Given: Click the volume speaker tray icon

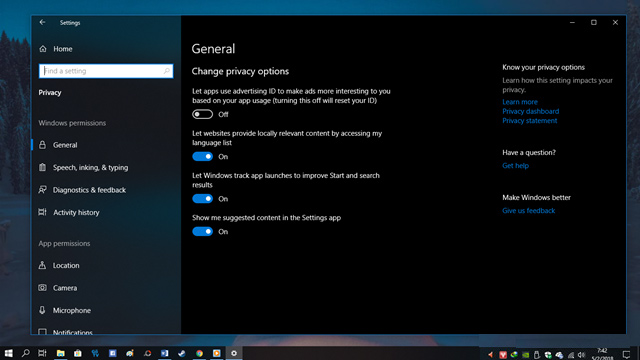Looking at the screenshot, I should tap(581, 355).
